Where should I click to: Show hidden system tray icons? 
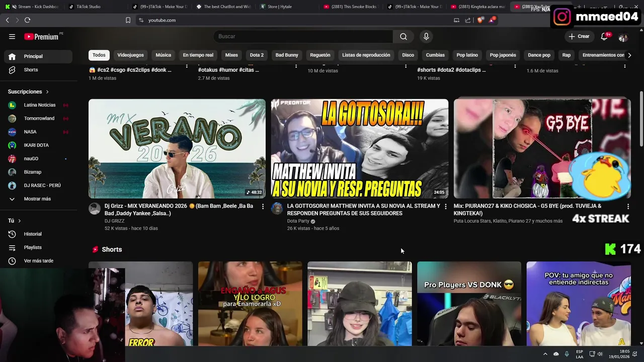(x=545, y=354)
